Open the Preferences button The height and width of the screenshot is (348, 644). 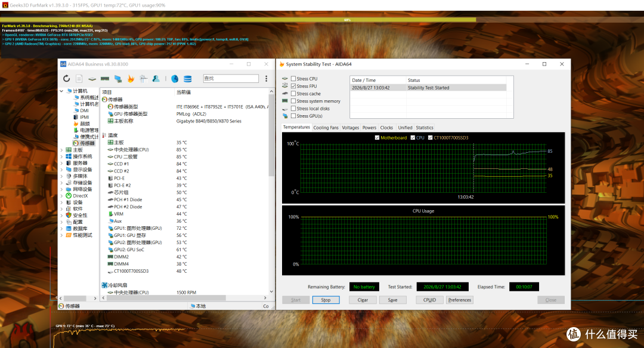pyautogui.click(x=460, y=300)
